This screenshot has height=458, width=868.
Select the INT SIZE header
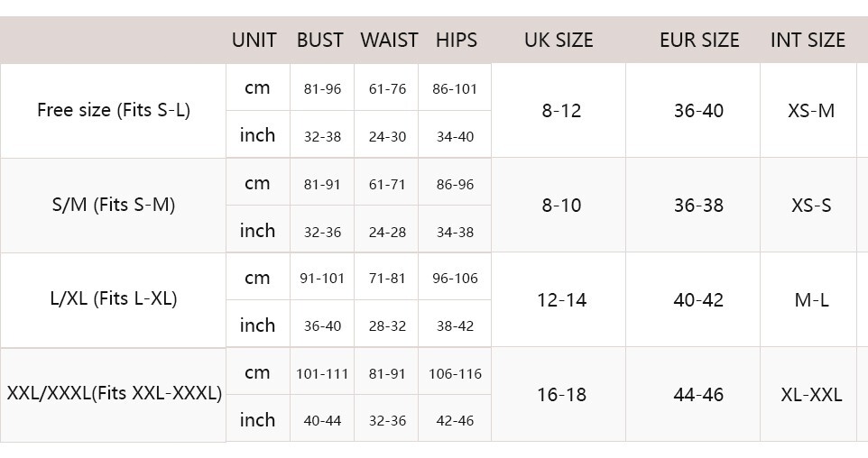[808, 40]
